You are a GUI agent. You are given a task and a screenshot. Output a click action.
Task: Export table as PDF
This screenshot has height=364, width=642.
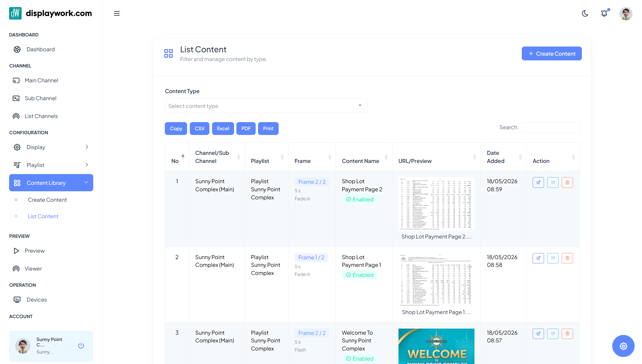pos(246,129)
